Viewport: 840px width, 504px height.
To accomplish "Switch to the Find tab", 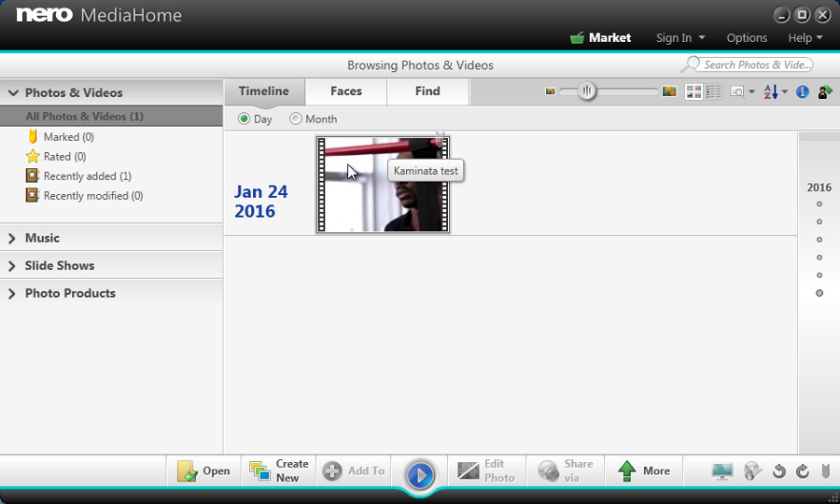I will [427, 91].
